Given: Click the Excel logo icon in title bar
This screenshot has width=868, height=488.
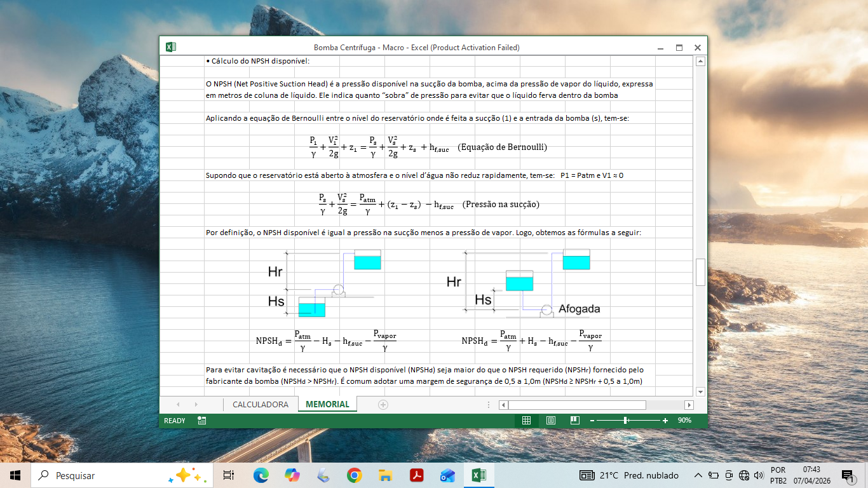Looking at the screenshot, I should (x=170, y=47).
